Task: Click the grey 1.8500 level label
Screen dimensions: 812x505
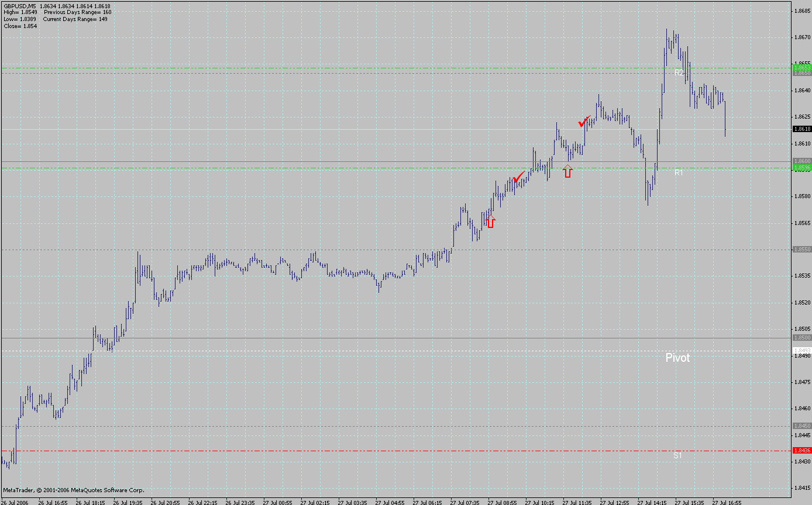Action: click(x=802, y=338)
